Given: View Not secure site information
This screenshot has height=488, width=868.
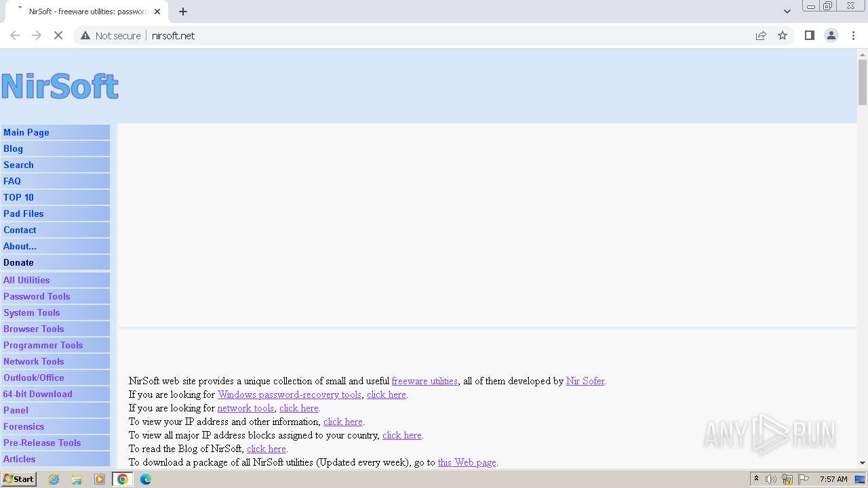Looking at the screenshot, I should [111, 35].
